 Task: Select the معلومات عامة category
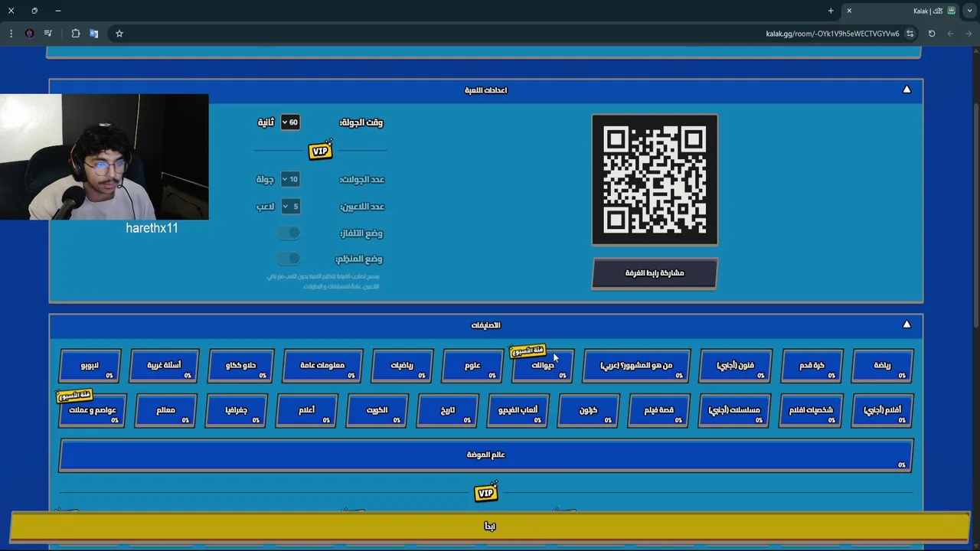[x=322, y=366]
